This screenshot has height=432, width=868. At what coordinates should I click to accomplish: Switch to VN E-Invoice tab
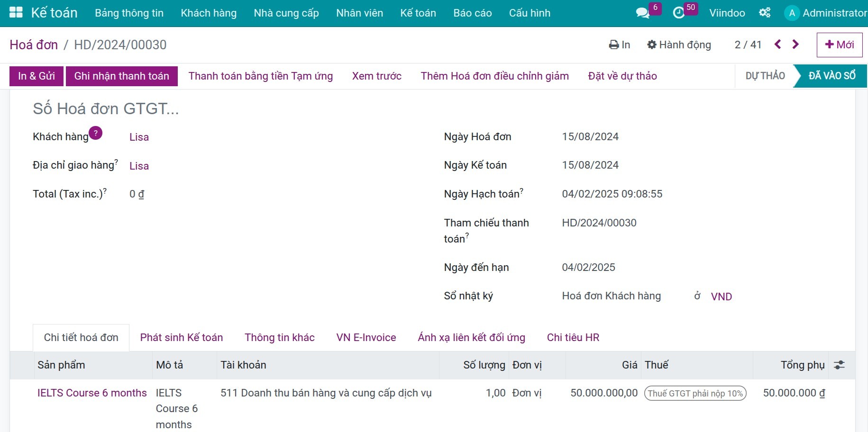tap(366, 337)
